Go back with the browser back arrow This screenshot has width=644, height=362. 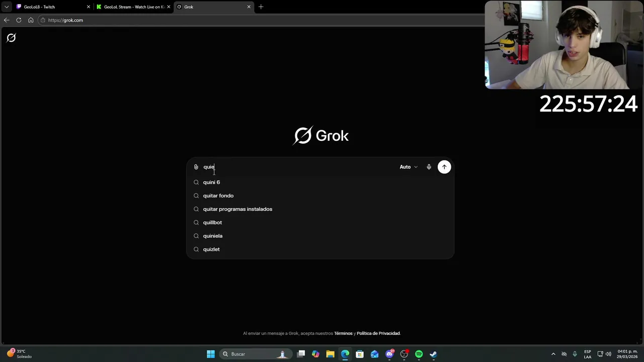coord(7,20)
